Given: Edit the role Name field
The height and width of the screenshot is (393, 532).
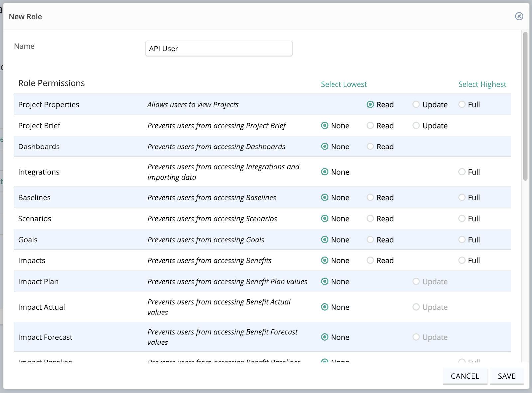Looking at the screenshot, I should (218, 49).
